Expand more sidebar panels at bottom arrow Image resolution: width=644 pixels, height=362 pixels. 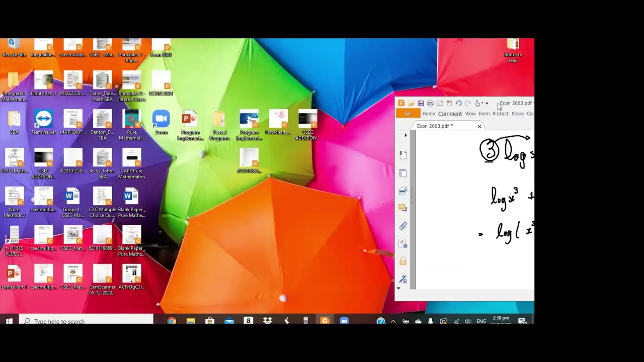pyautogui.click(x=399, y=288)
